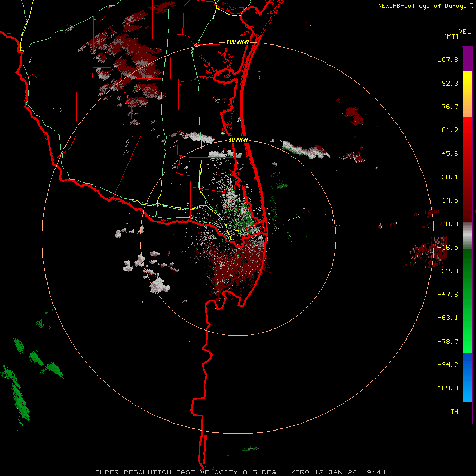Select the VEL legend title
The height and width of the screenshot is (476, 476).
coord(464,31)
